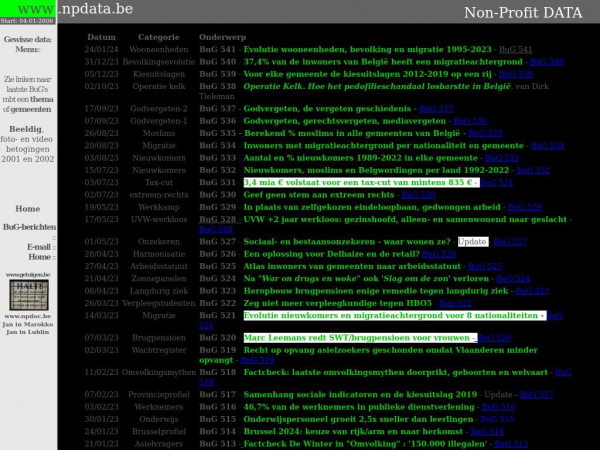
Task: Select the 'Wooneenheden' category cell
Action: point(159,49)
